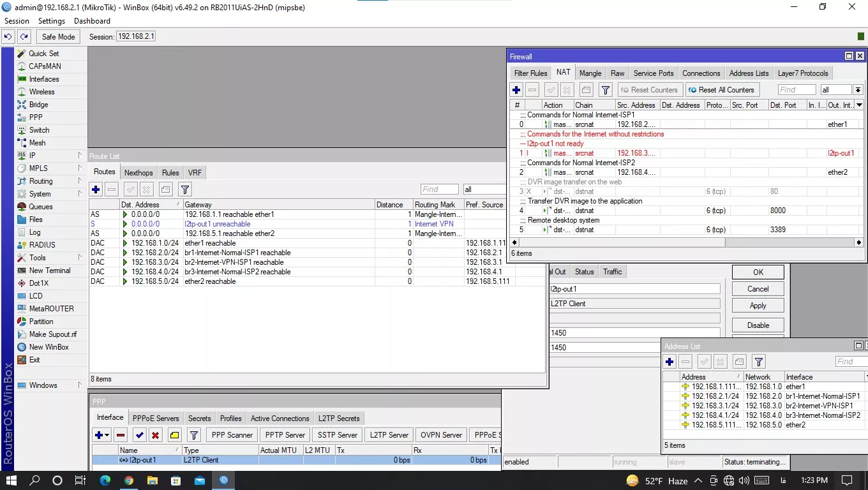Switch to Filter Rules tab in Firewall
Screen dimensions: 868x490
530,73
